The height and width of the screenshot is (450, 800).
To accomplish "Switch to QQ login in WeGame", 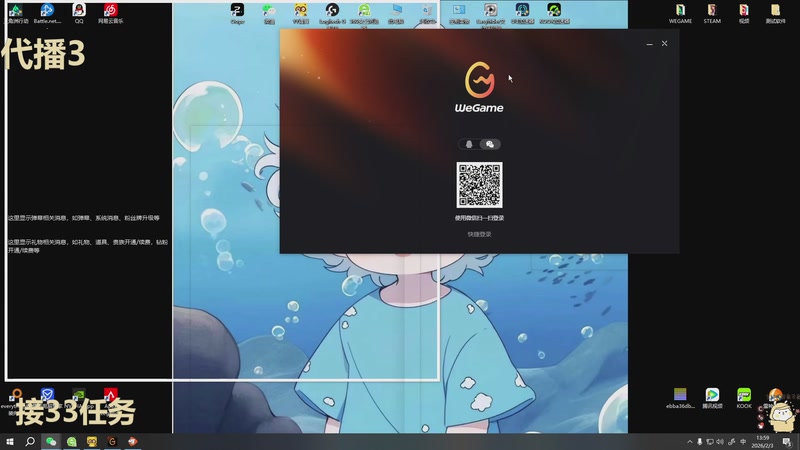I will point(469,144).
